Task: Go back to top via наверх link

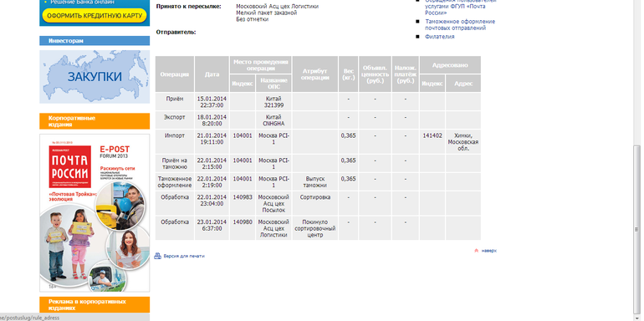Action: [x=488, y=251]
